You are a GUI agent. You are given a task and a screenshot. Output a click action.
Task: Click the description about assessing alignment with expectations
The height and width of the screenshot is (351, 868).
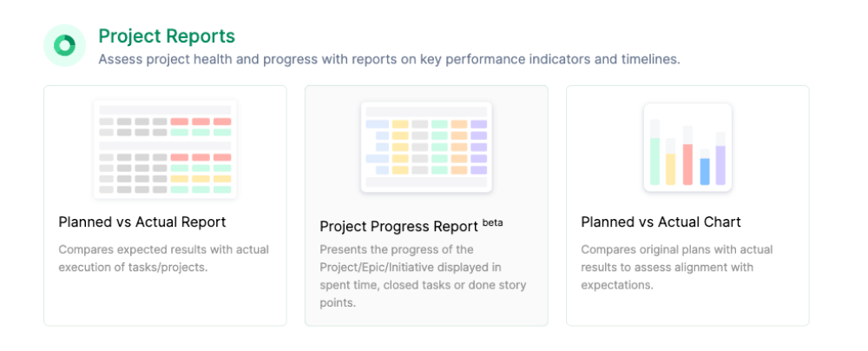(x=677, y=268)
